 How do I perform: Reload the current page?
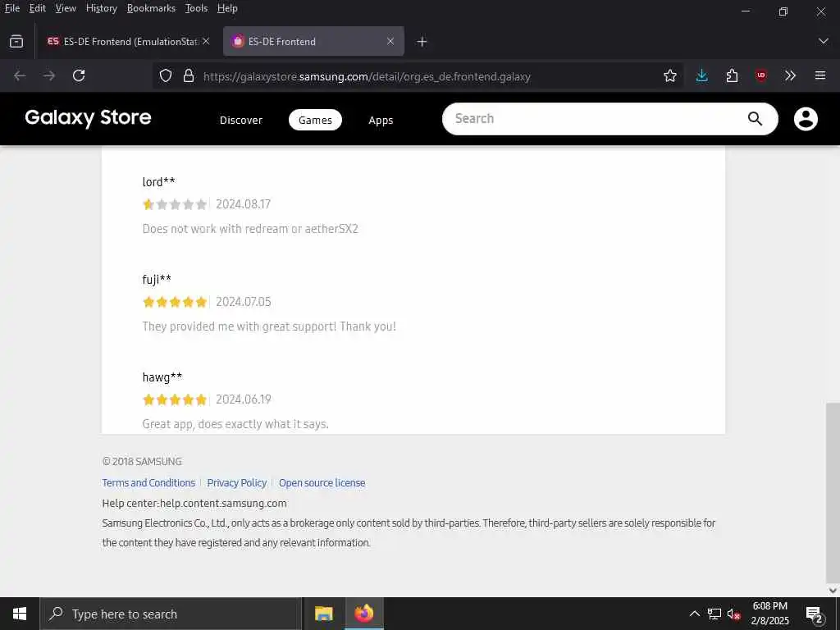coord(79,76)
